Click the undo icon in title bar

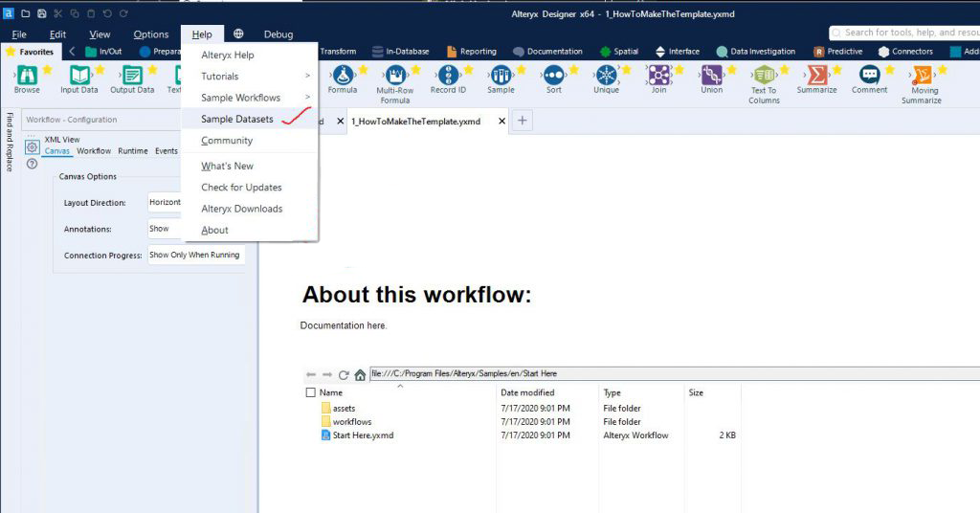pyautogui.click(x=107, y=13)
